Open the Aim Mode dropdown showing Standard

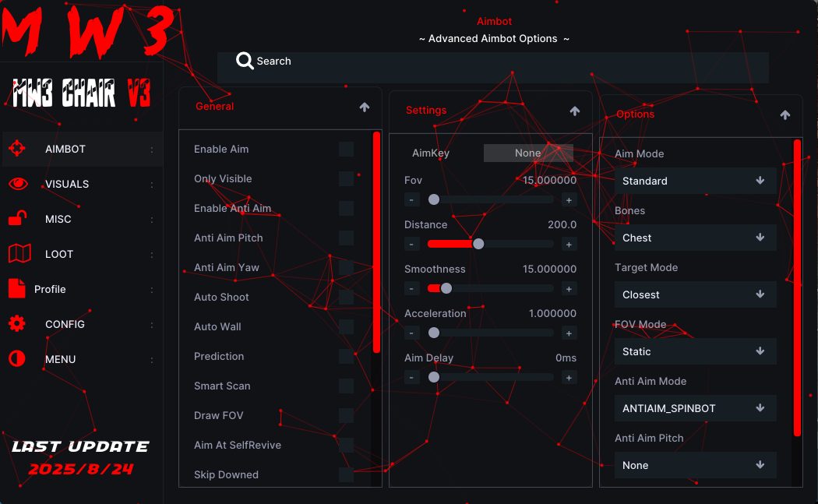[695, 181]
